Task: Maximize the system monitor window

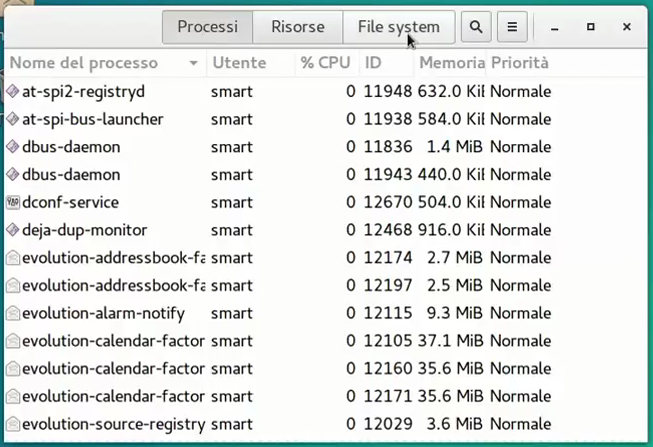Action: (590, 27)
